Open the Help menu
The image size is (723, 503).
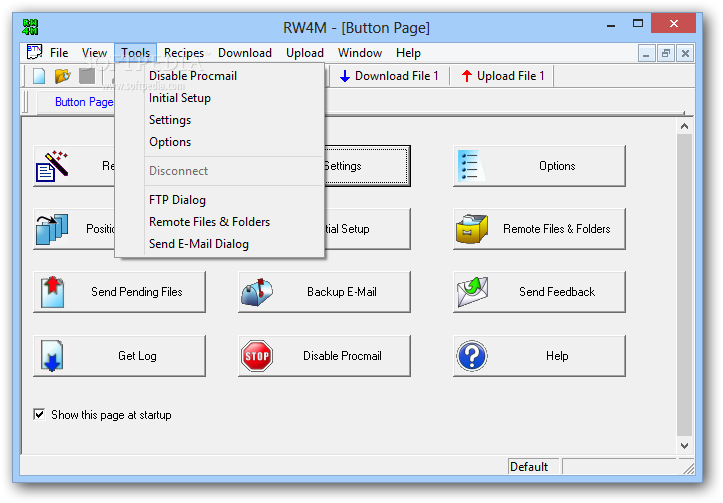(x=408, y=53)
